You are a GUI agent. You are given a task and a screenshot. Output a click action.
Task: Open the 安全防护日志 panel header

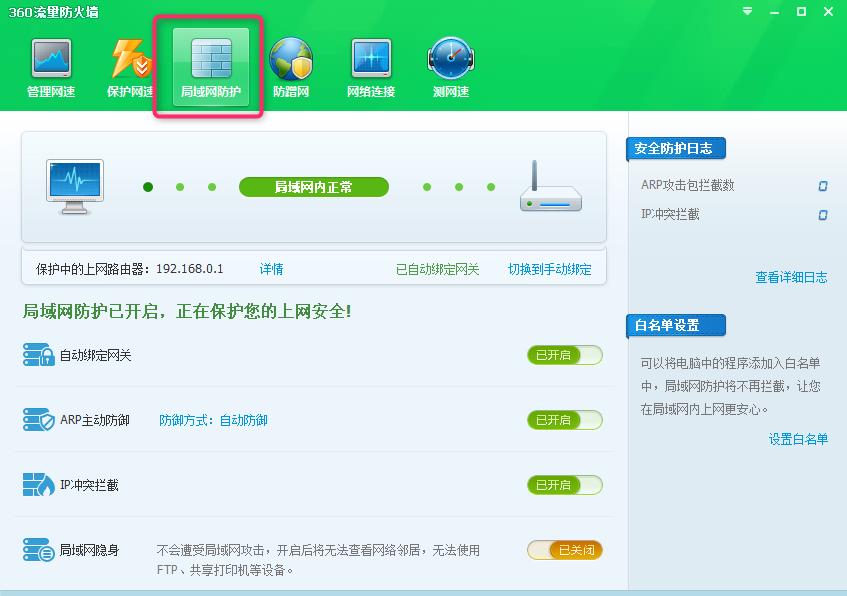674,148
